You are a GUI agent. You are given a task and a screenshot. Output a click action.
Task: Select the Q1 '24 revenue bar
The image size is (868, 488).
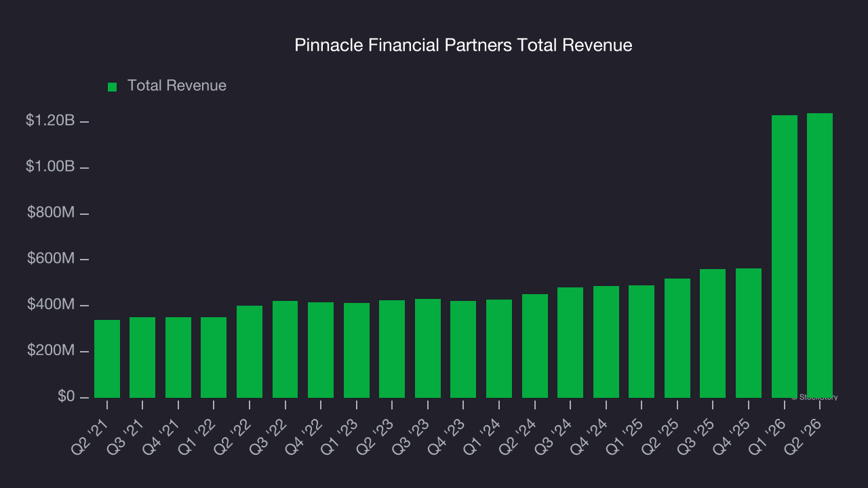point(499,348)
